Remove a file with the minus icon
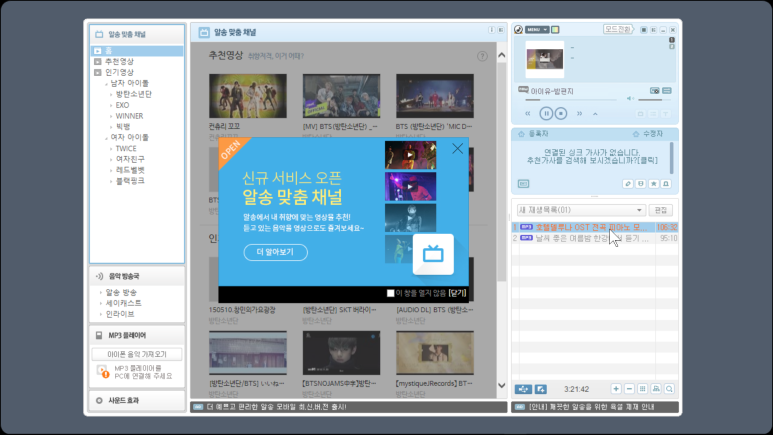This screenshot has height=435, width=773. click(x=630, y=389)
